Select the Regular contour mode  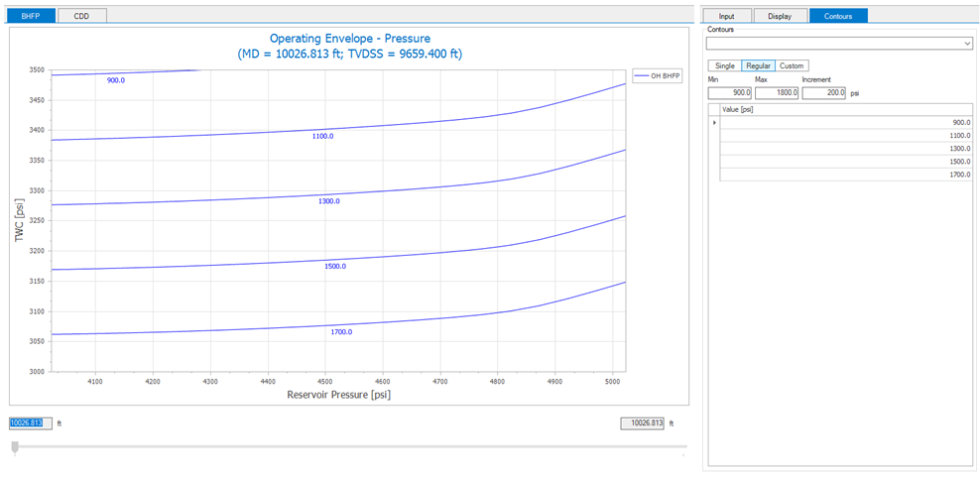tap(758, 65)
